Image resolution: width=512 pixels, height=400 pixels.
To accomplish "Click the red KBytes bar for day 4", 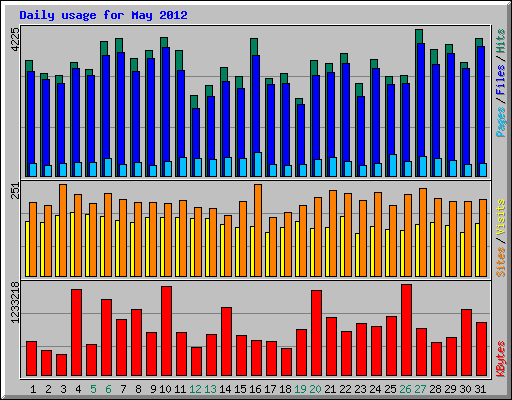I will [76, 333].
